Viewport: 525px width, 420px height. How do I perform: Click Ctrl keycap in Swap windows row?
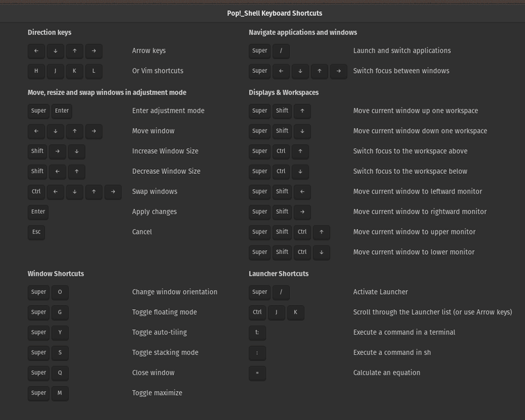pyautogui.click(x=36, y=192)
